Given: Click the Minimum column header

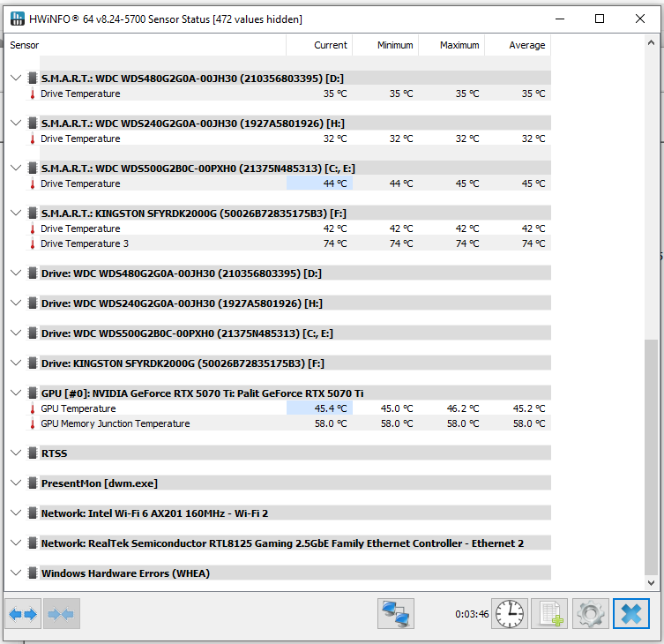Looking at the screenshot, I should point(385,45).
